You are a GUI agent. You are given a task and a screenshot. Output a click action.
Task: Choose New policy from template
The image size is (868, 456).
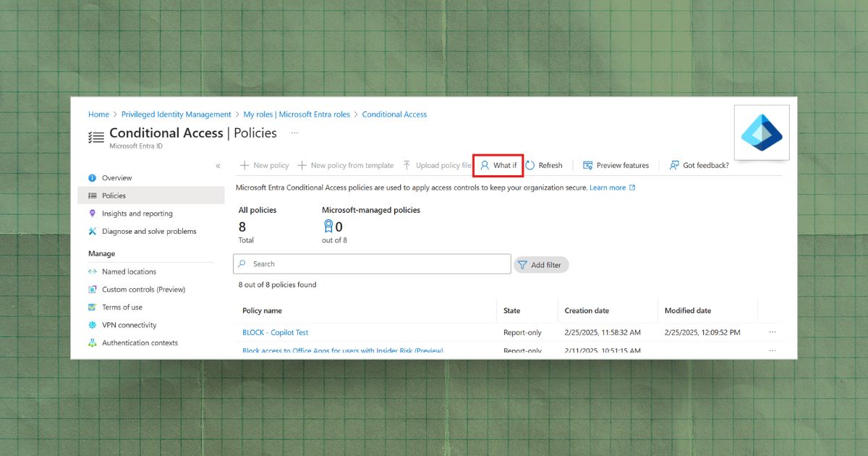point(346,165)
